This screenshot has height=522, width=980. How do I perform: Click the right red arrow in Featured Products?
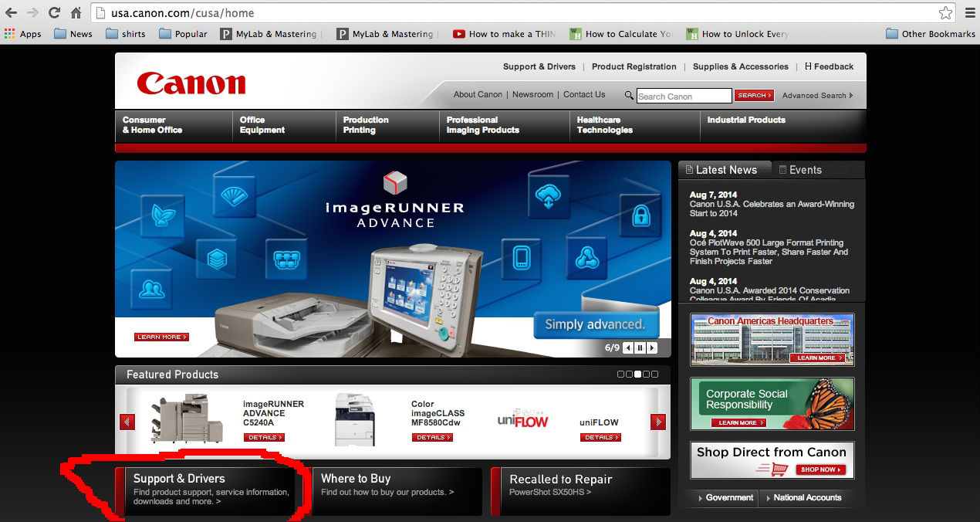pyautogui.click(x=657, y=422)
